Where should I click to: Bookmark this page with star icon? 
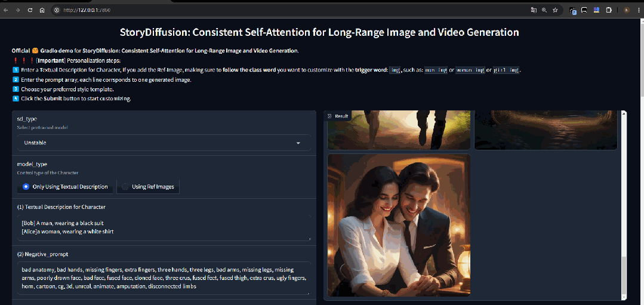pyautogui.click(x=555, y=10)
